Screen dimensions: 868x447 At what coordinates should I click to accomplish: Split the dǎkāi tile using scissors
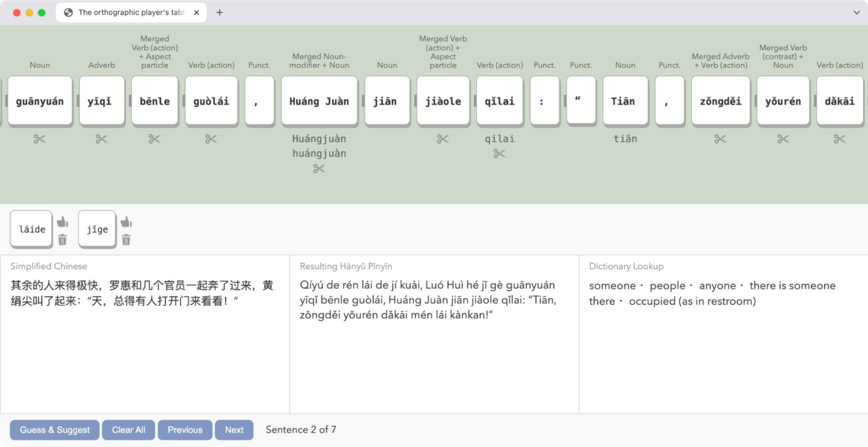point(840,139)
